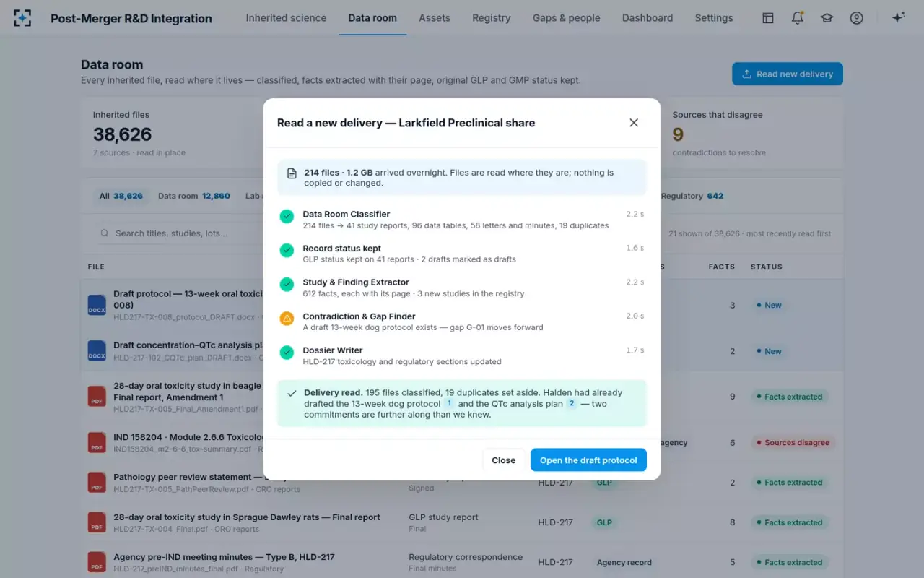Open citation 1 after the 13-week dog protocol
The height and width of the screenshot is (578, 924).
point(449,404)
